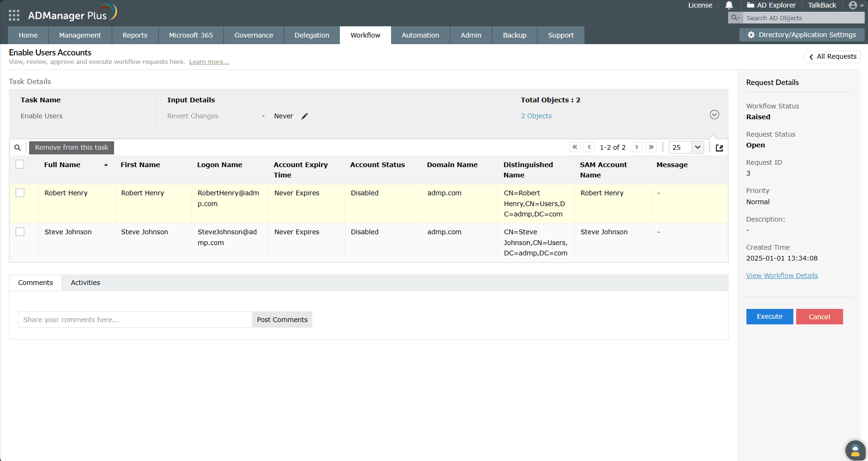Open the Home tab
Image resolution: width=868 pixels, height=461 pixels.
coord(28,35)
